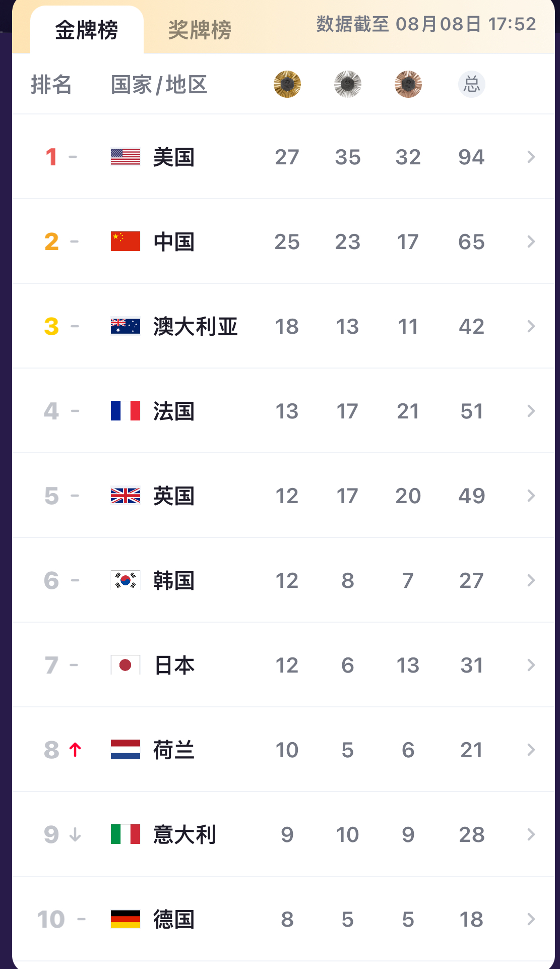Click the South Korea flag icon
This screenshot has width=560, height=969.
point(126,580)
